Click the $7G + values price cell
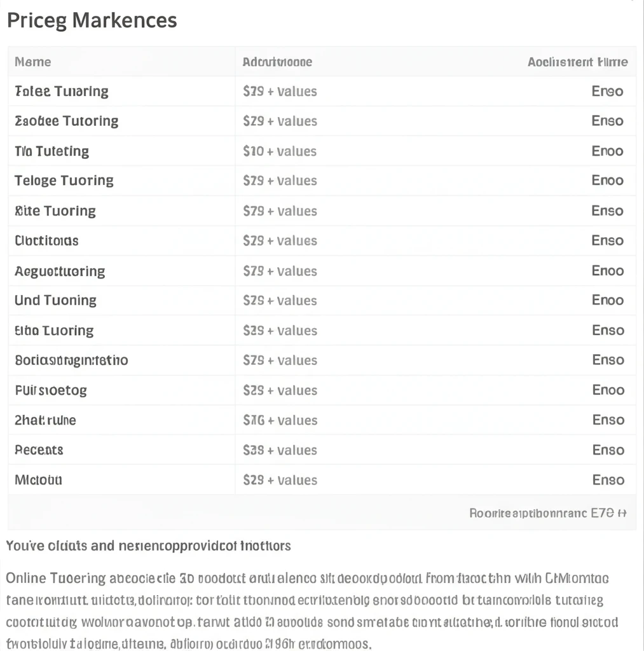644x651 pixels. (x=280, y=420)
